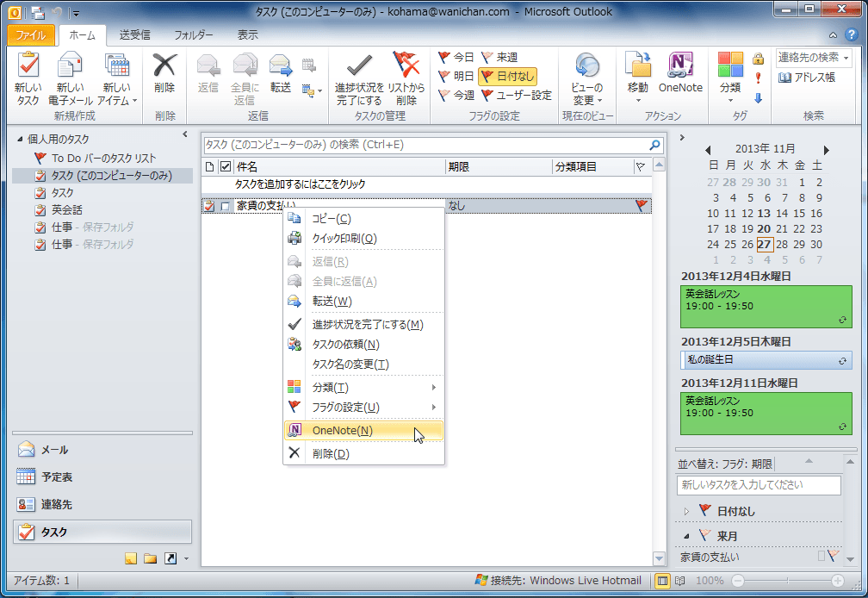
Task: Click the Tasks (タスク) navigation button
Action: (x=102, y=533)
